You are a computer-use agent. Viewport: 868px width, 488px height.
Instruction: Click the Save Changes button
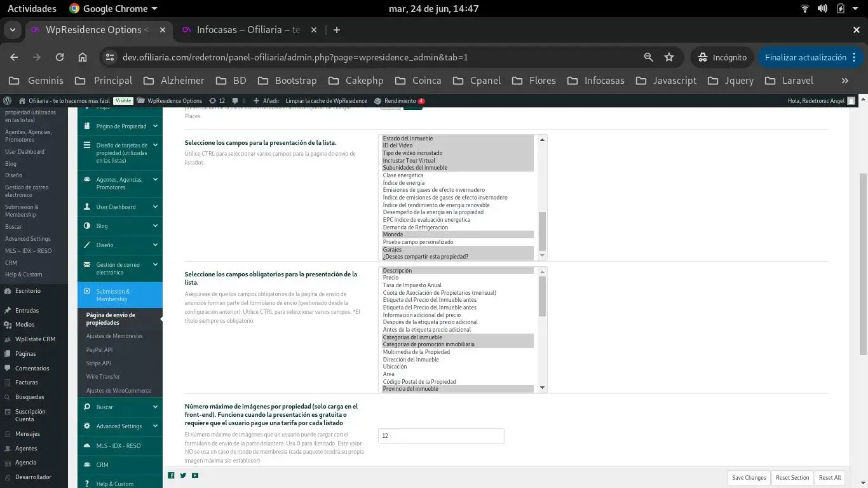point(749,478)
